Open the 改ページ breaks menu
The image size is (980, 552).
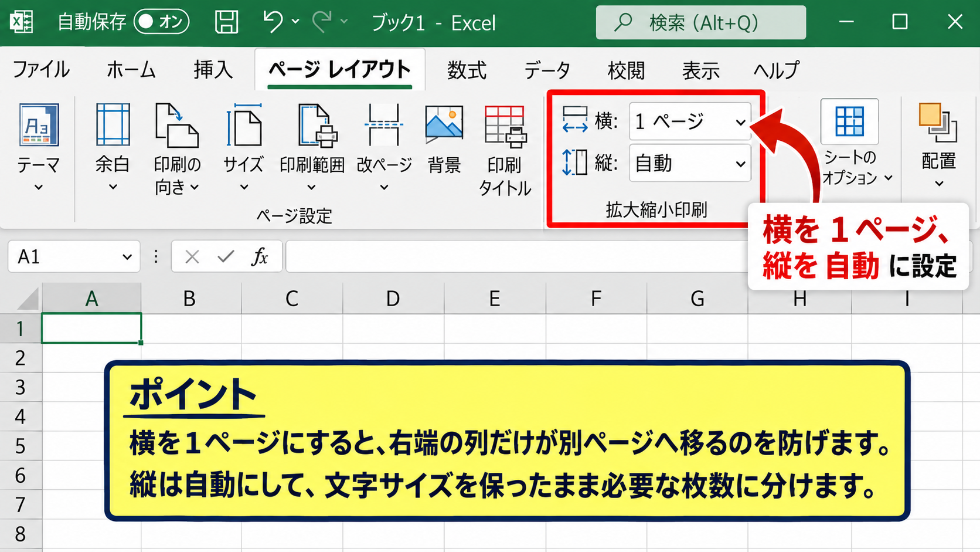(x=384, y=147)
